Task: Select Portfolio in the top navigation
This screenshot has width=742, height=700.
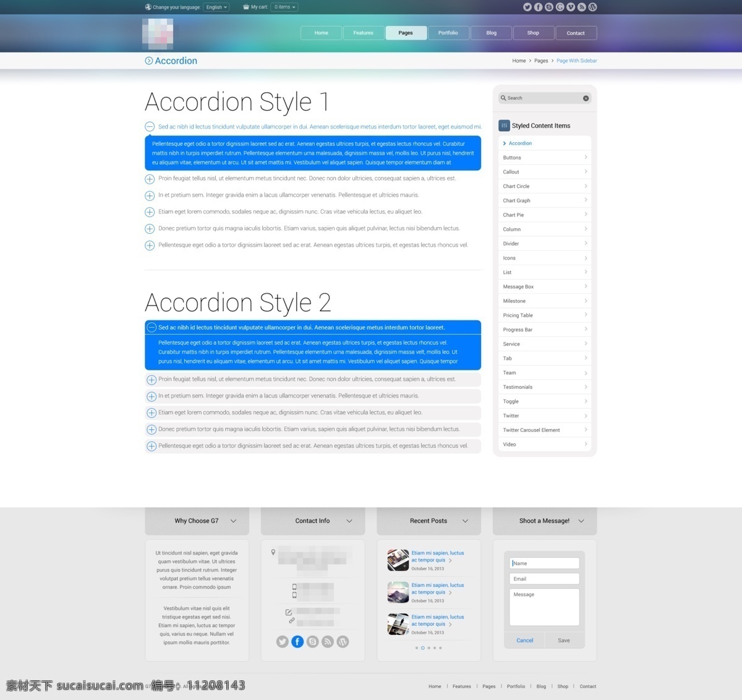Action: click(448, 33)
